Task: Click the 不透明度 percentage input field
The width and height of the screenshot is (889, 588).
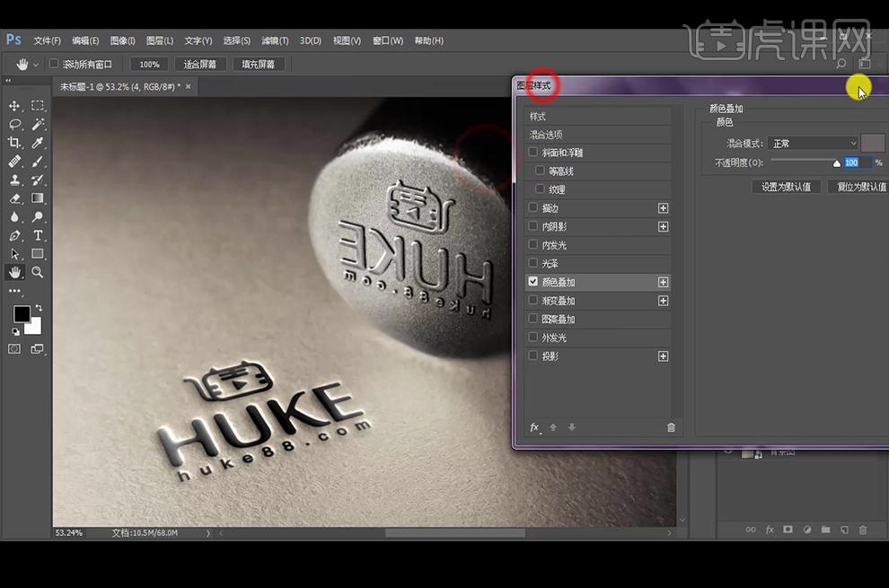Action: [857, 162]
